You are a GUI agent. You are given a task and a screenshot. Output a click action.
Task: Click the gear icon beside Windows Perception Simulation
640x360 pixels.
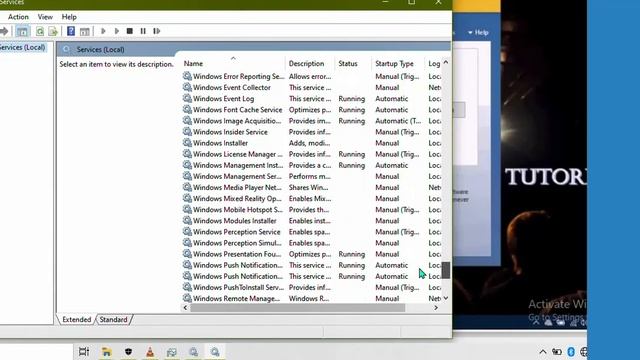coord(187,242)
